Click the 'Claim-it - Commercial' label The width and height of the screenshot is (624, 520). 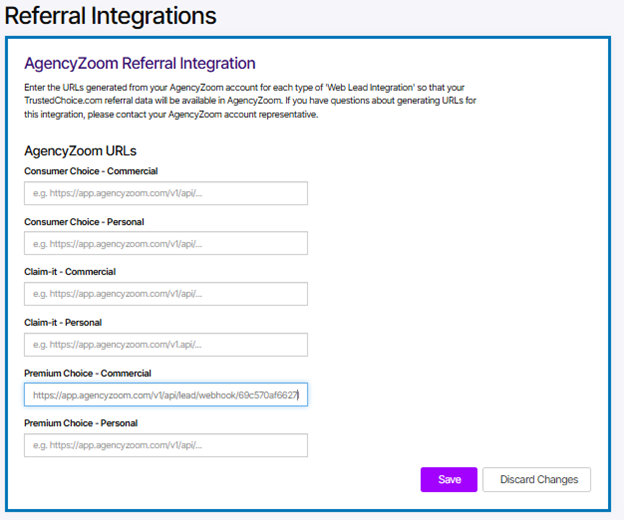pyautogui.click(x=70, y=272)
